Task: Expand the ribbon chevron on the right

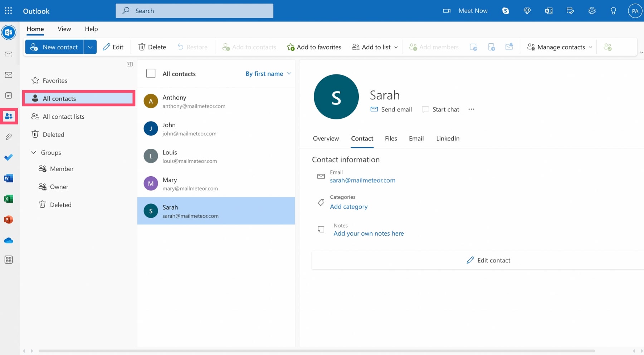Action: click(641, 52)
